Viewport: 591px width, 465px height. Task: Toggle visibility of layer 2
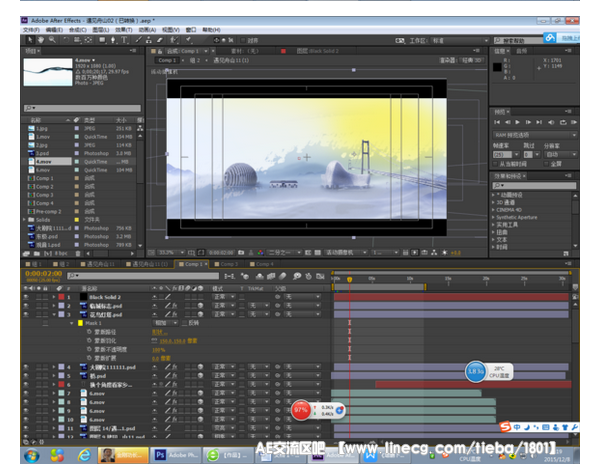point(26,306)
